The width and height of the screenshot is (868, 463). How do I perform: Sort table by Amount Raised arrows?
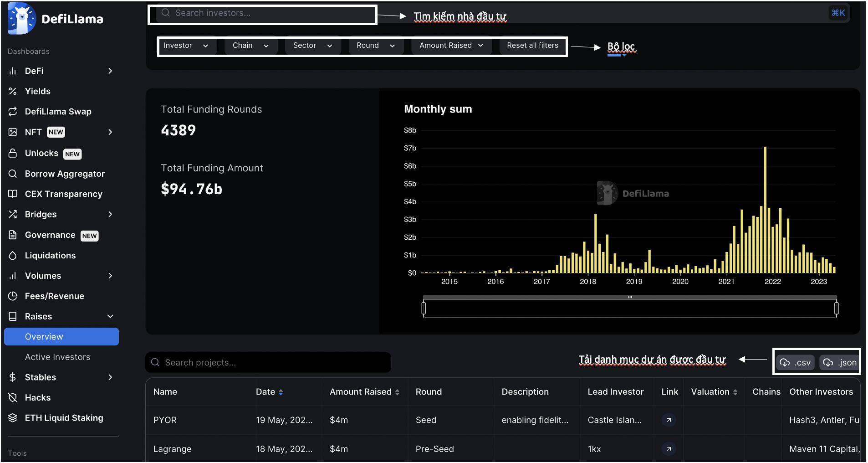tap(397, 392)
